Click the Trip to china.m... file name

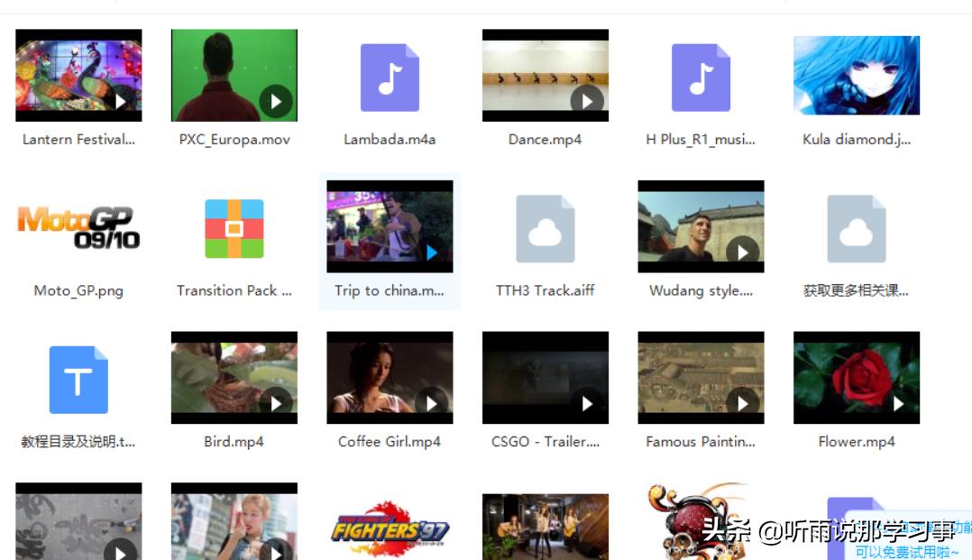coord(390,291)
